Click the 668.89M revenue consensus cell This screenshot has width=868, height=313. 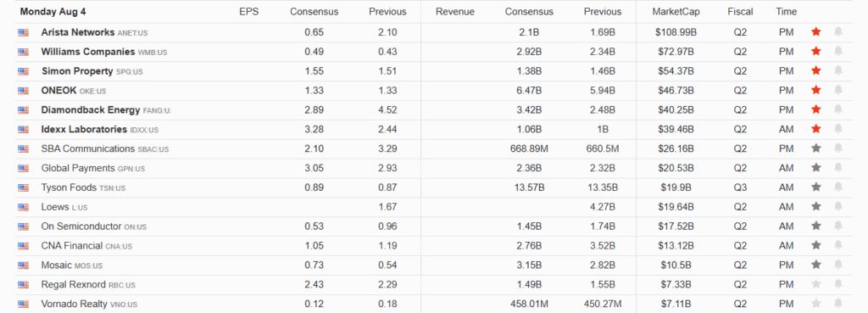pos(529,149)
